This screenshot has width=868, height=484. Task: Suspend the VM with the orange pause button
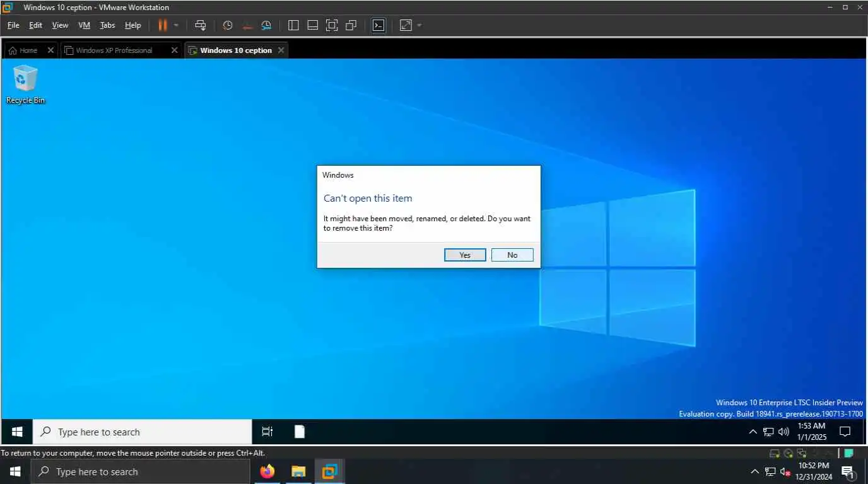pos(163,25)
